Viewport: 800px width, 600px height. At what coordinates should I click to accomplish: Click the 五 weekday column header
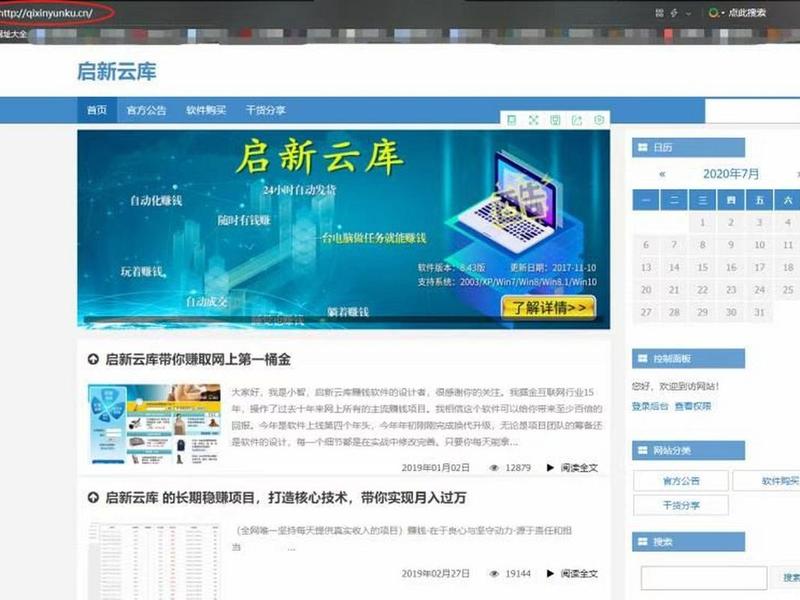coord(759,200)
